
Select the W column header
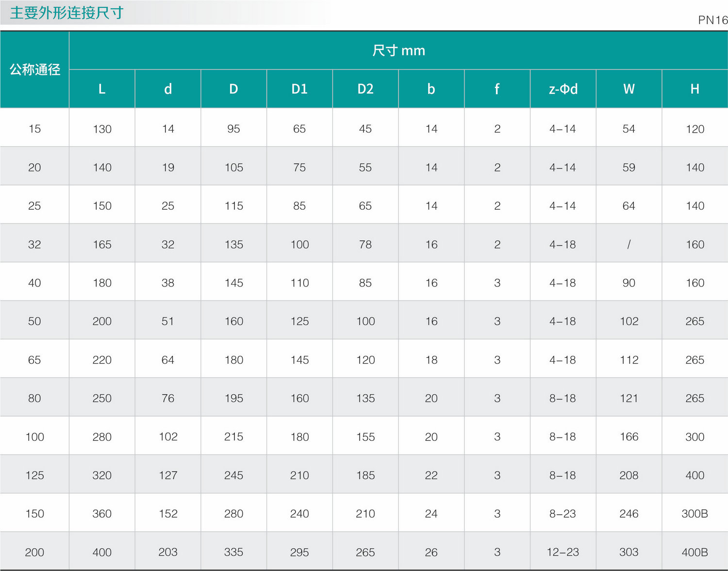pyautogui.click(x=629, y=89)
